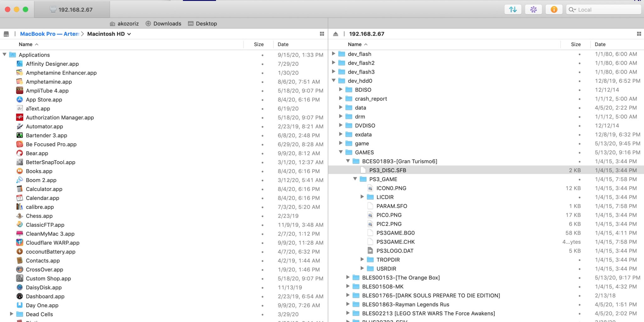Viewport: 644px width, 322px height.
Task: Toggle grid view in right remote pane
Action: [639, 34]
